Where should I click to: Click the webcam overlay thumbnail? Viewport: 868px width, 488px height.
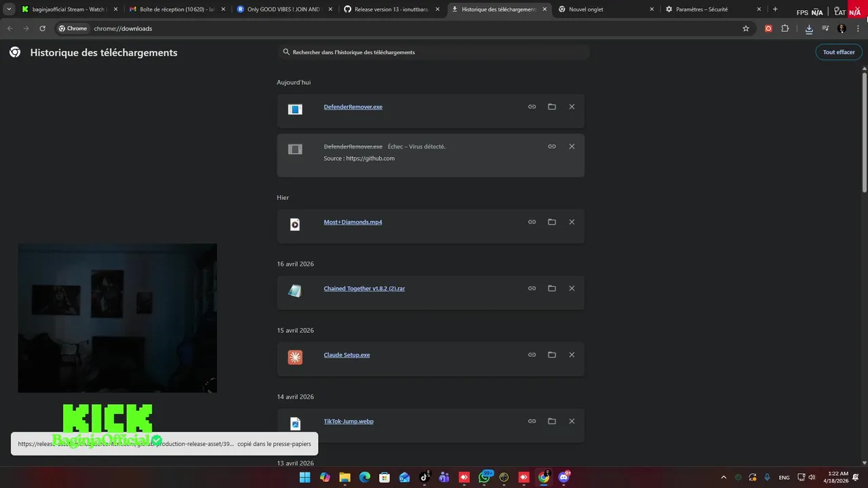click(x=117, y=318)
